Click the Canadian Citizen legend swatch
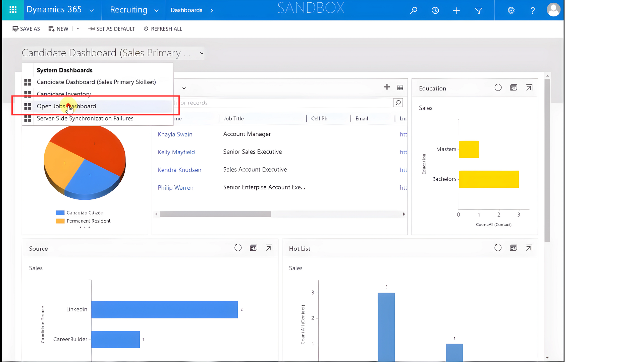The width and height of the screenshot is (644, 362). click(x=60, y=213)
